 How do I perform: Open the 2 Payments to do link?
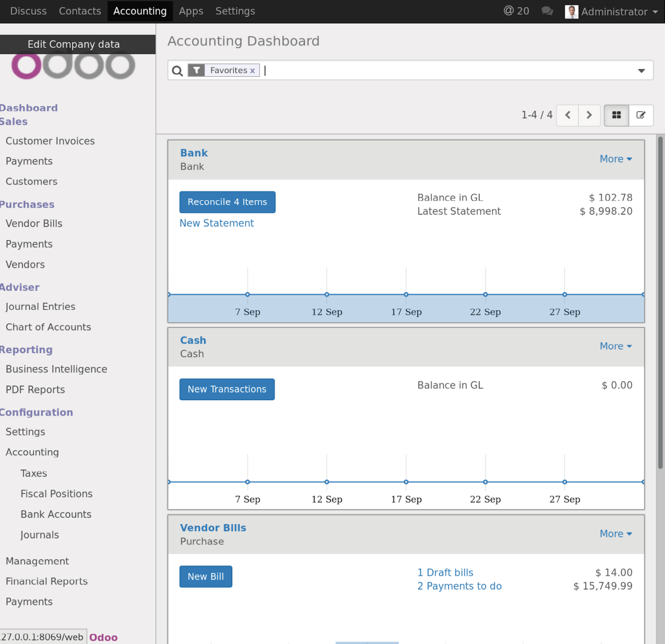coord(459,586)
